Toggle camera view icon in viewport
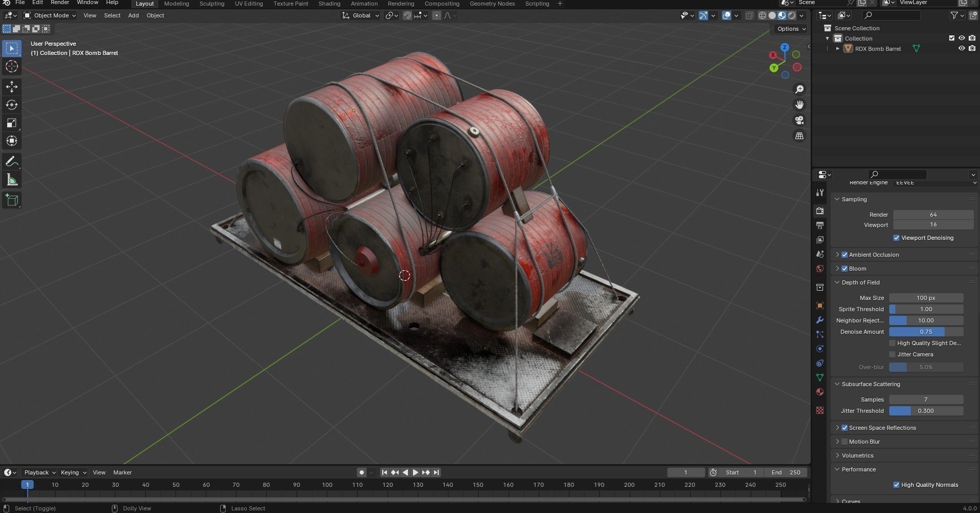This screenshot has width=980, height=513. tap(799, 120)
